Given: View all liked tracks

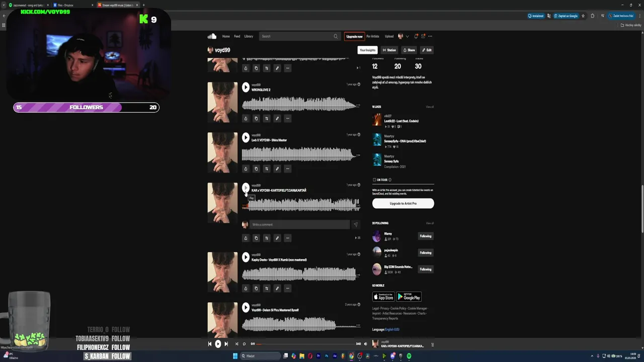Looking at the screenshot, I should [x=430, y=107].
